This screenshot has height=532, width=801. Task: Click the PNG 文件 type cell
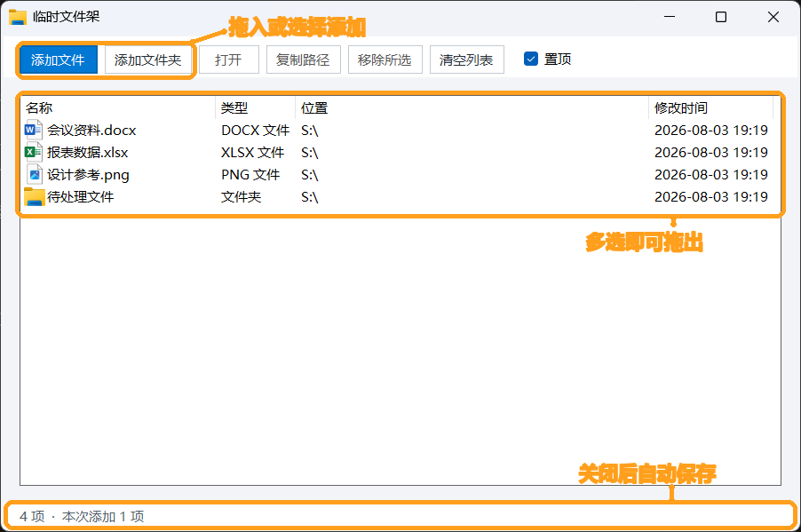(250, 175)
